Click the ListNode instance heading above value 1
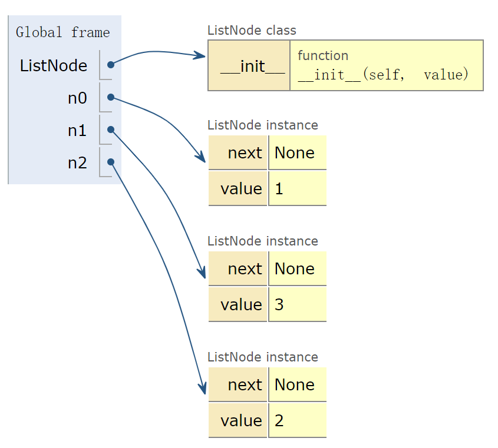Image resolution: width=498 pixels, height=448 pixels. pos(263,125)
